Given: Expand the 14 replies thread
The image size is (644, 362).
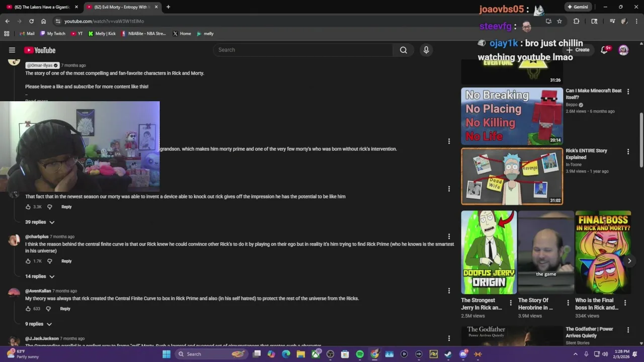Looking at the screenshot, I should click(x=40, y=276).
